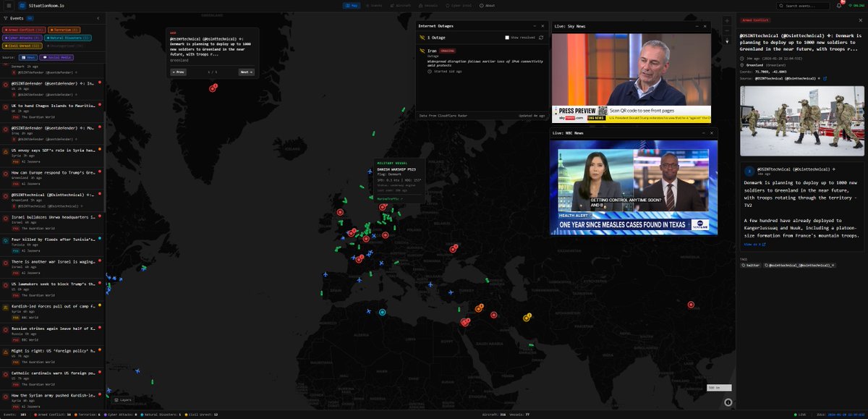Refresh the Internet Outages list
The width and height of the screenshot is (868, 419).
(540, 38)
